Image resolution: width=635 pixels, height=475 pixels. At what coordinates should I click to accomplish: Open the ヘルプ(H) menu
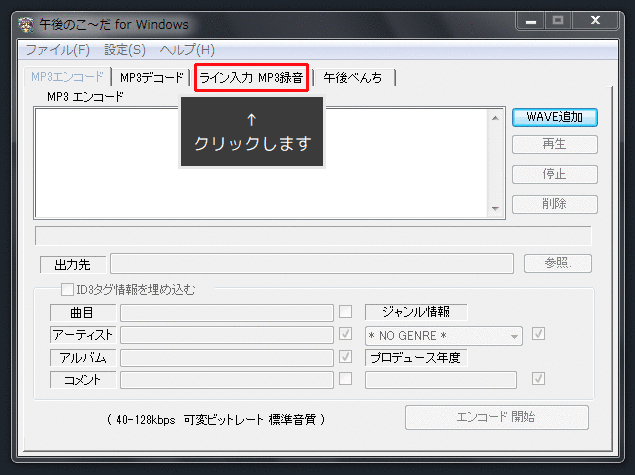187,49
